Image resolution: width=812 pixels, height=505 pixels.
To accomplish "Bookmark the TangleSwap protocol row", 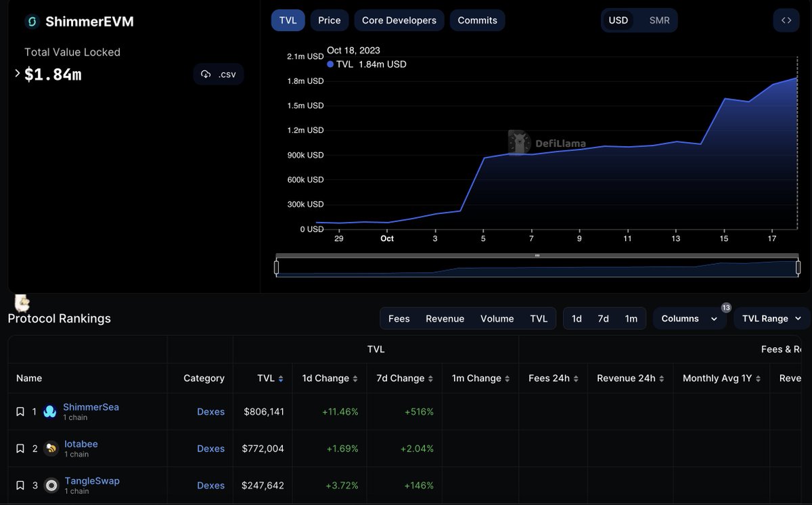I will (20, 485).
